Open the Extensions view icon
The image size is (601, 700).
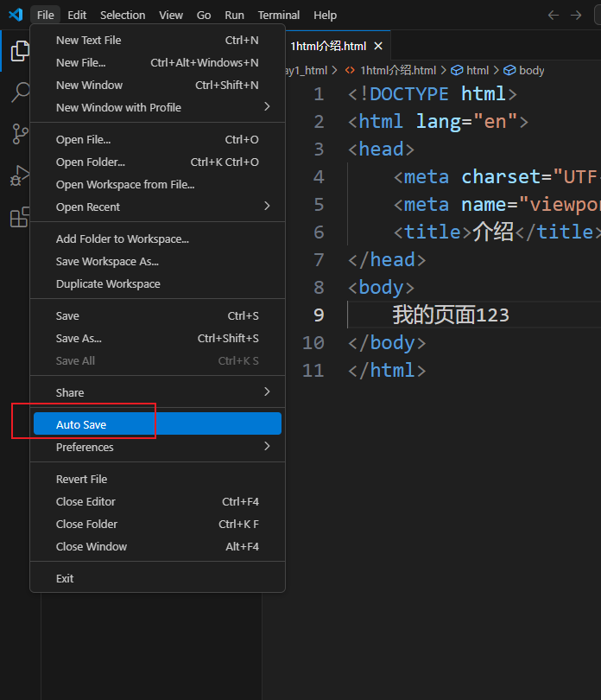[19, 218]
